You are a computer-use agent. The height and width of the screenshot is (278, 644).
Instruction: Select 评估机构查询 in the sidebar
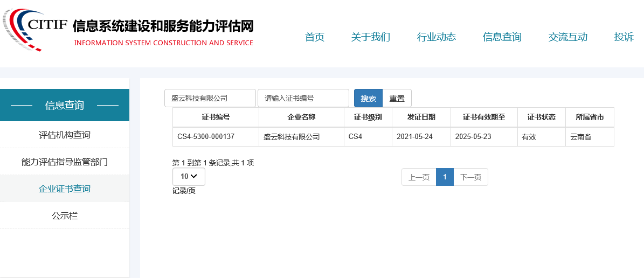65,135
